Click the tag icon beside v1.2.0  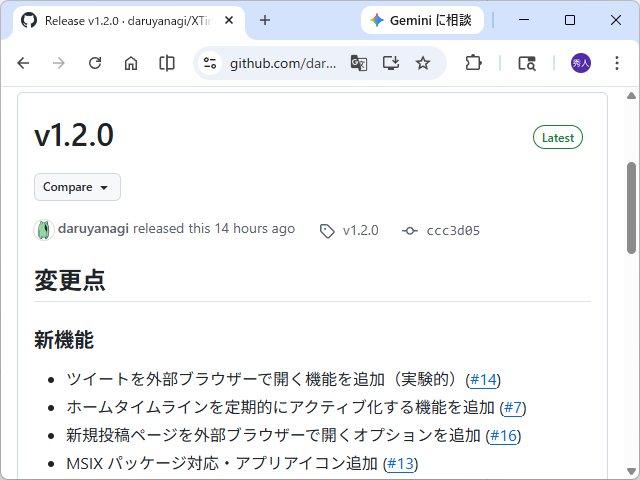tap(327, 231)
